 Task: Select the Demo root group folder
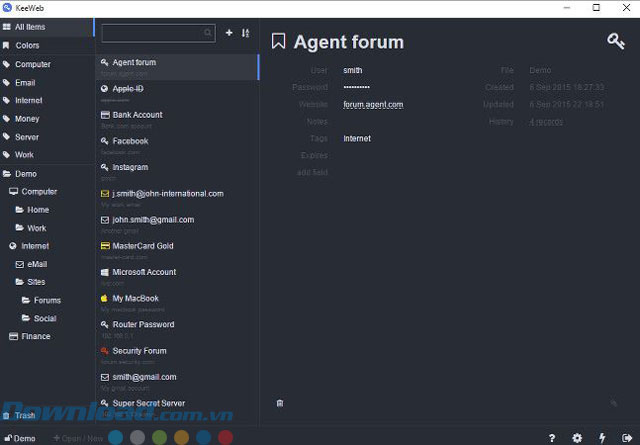(x=47, y=174)
